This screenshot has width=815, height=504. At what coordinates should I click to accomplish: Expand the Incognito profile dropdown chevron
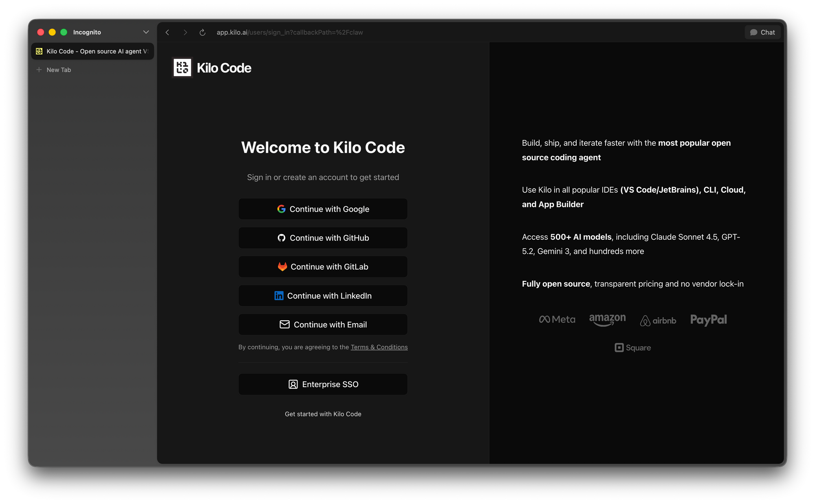[x=146, y=32]
